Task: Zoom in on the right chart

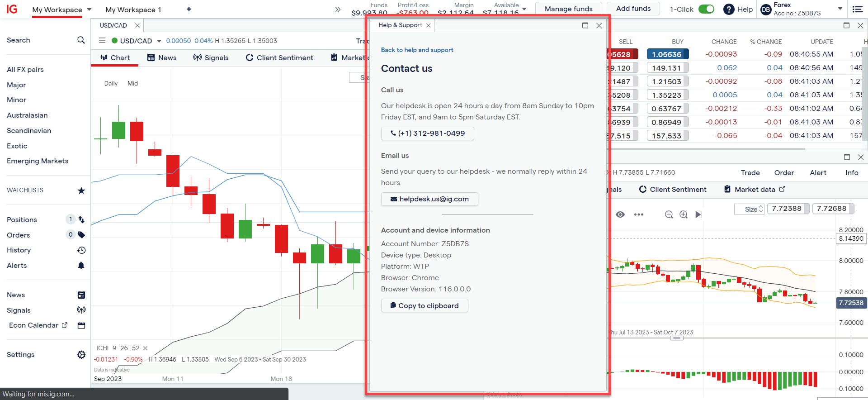Action: (684, 214)
